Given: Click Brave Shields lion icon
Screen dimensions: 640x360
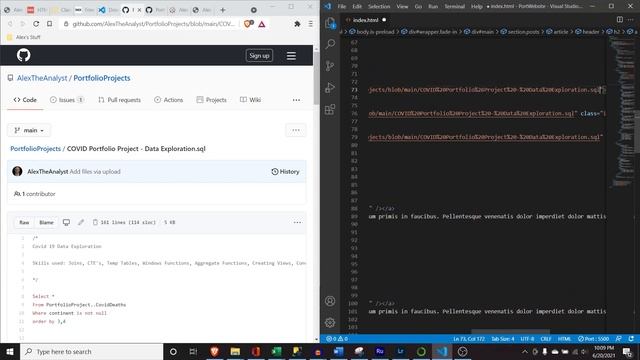Looking at the screenshot, I should (248, 24).
